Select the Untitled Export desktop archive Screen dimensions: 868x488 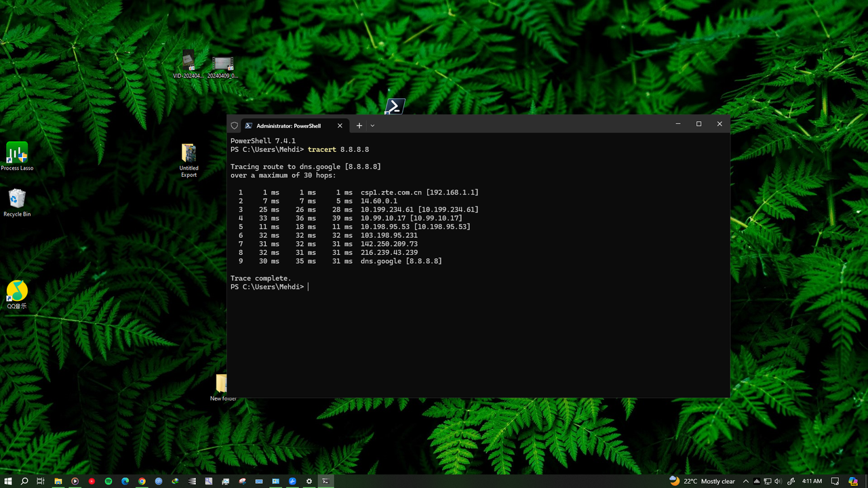[189, 161]
